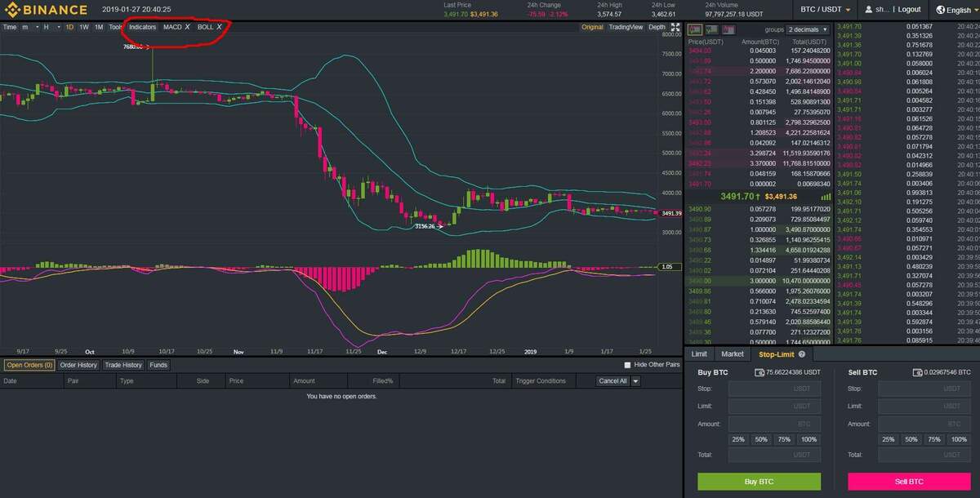Switch chart to Original view

pos(592,27)
